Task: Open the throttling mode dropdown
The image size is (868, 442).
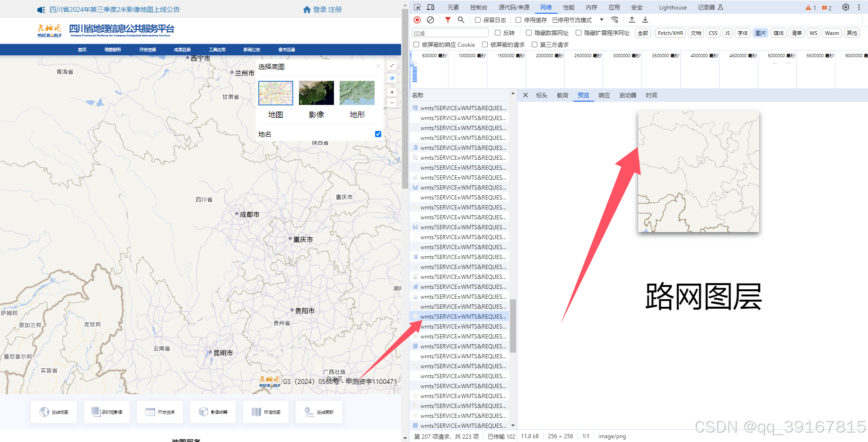Action: tap(578, 20)
